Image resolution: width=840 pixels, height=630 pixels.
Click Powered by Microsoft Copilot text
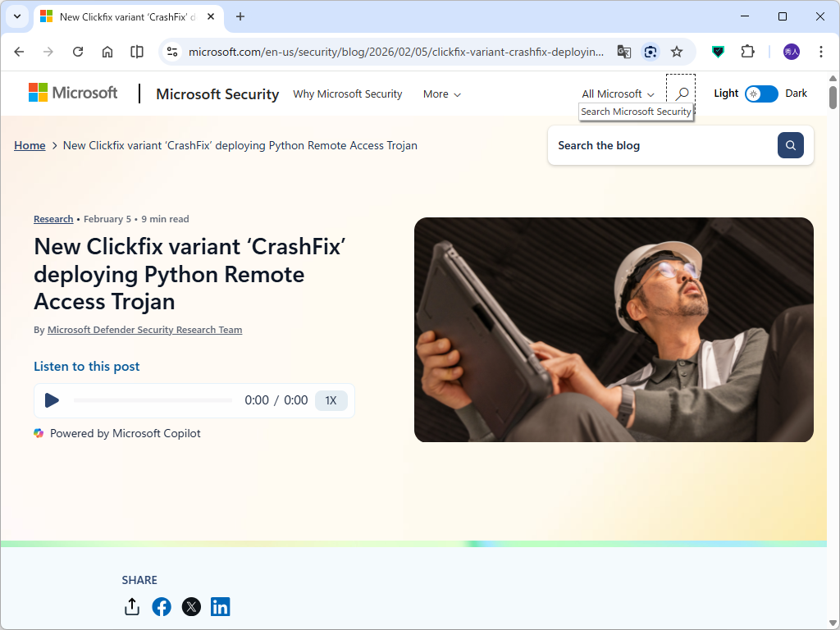126,433
